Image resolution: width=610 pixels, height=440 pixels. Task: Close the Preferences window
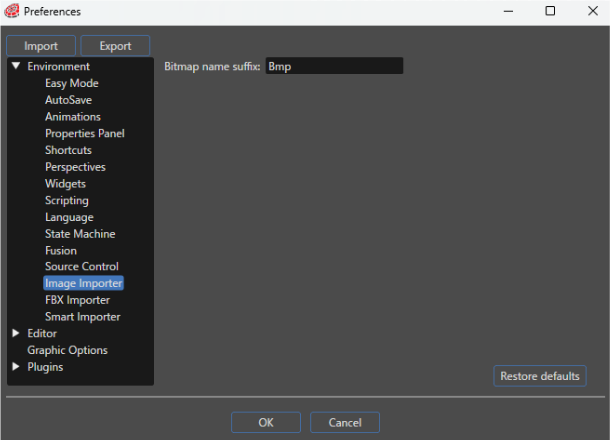click(x=592, y=11)
